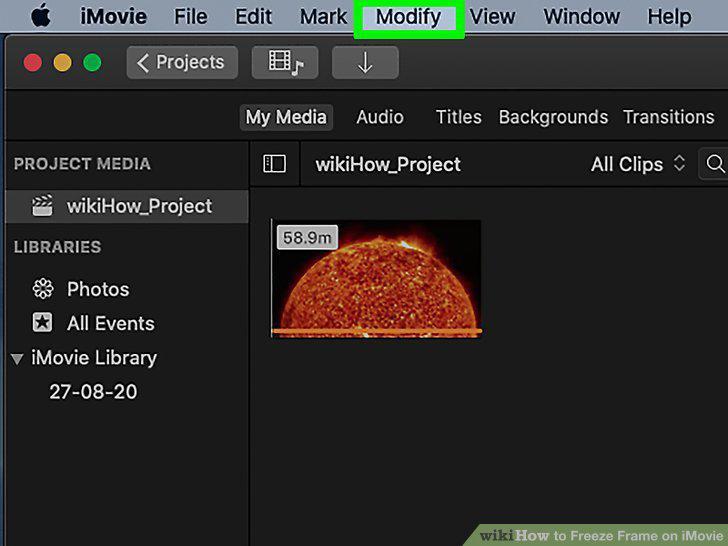Open the Modify menu
The width and height of the screenshot is (728, 546).
point(409,18)
